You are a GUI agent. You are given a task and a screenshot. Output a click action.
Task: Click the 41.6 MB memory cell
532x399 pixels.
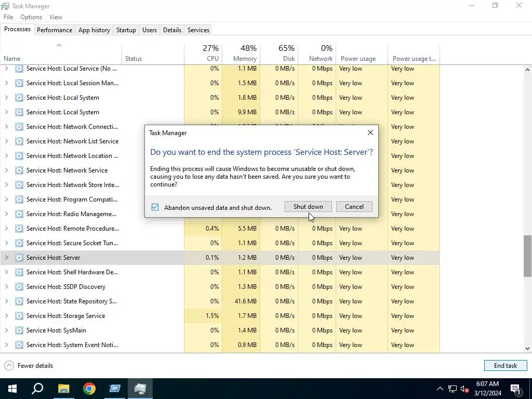pyautogui.click(x=241, y=301)
